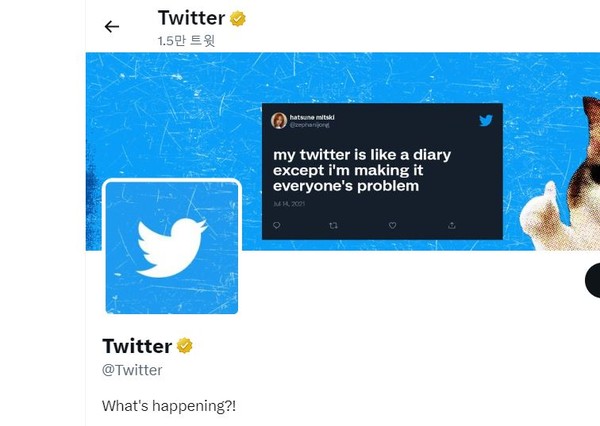Viewport: 600px width, 426px height.
Task: Click the reply icon on the embedded tweet
Action: [x=276, y=226]
